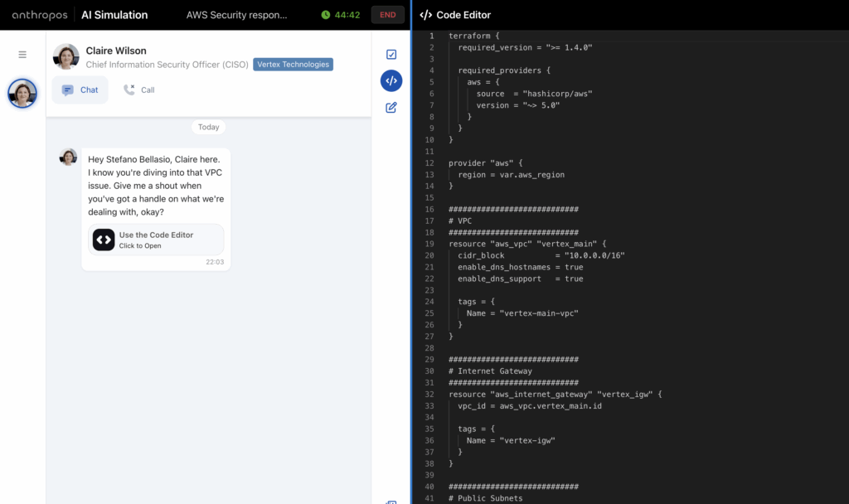849x504 pixels.
Task: Click the green timer clock icon
Action: pyautogui.click(x=326, y=15)
